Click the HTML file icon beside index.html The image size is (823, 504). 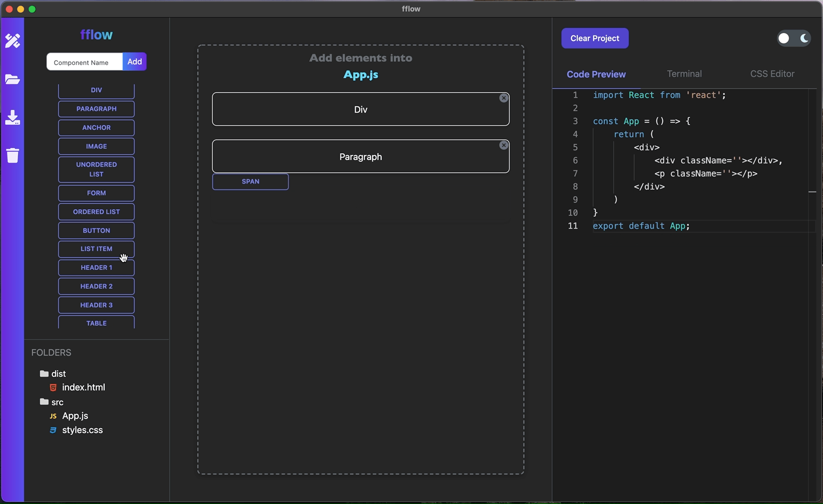click(x=53, y=388)
